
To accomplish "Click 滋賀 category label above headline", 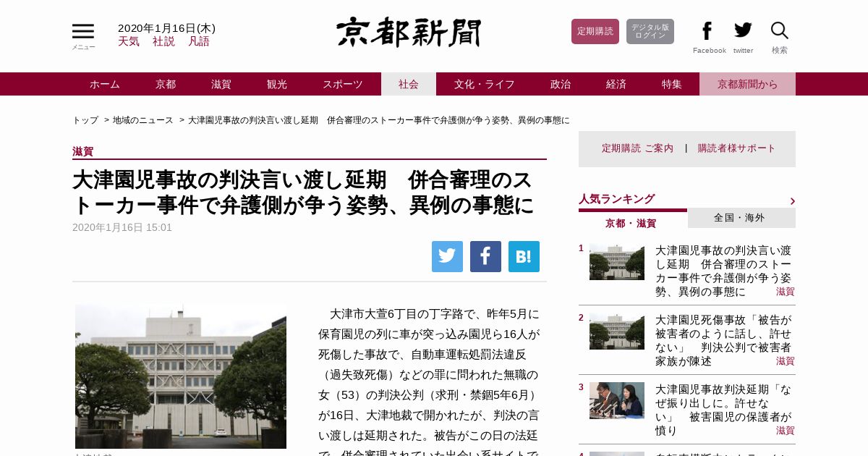I will click(83, 151).
